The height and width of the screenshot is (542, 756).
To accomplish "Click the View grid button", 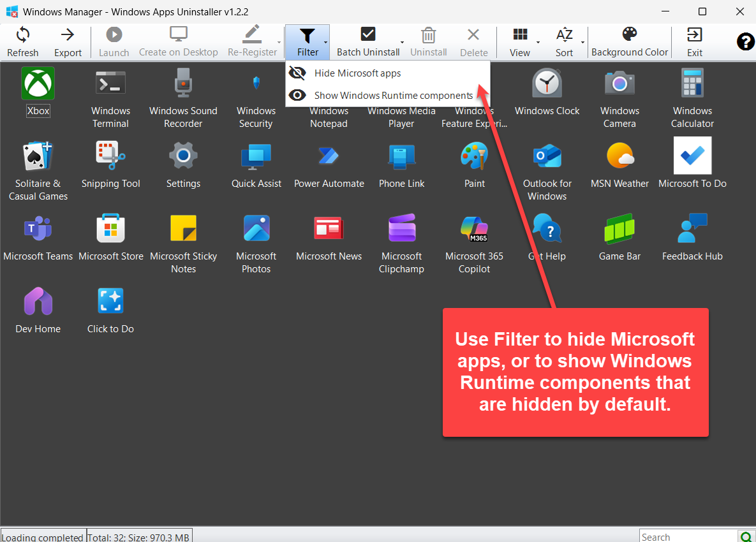I will click(x=520, y=42).
